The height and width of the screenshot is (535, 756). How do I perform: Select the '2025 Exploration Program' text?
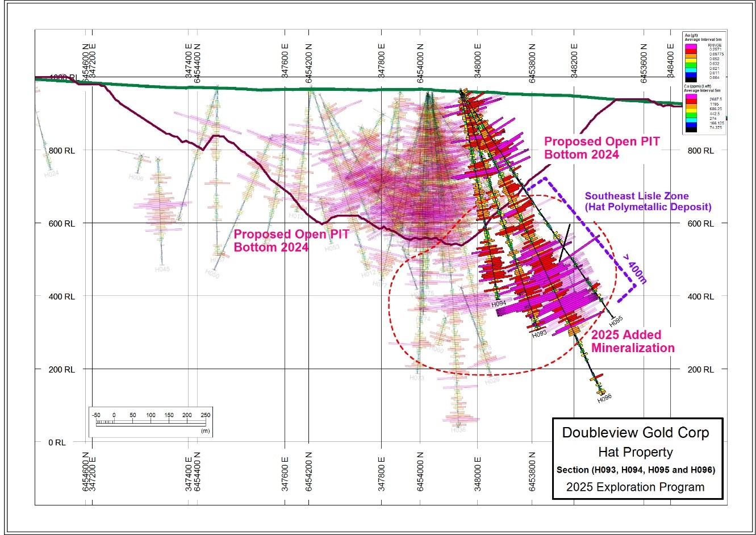pyautogui.click(x=635, y=487)
